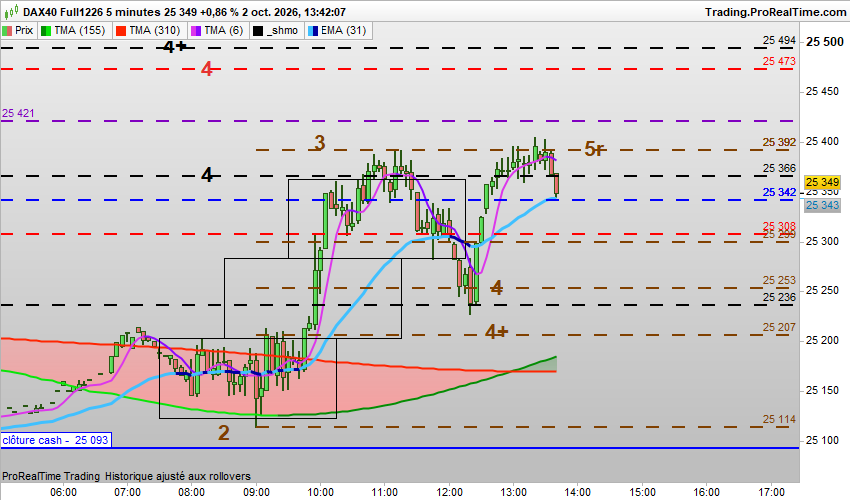Click the 25 366 level label
The height and width of the screenshot is (500, 850).
pyautogui.click(x=779, y=168)
